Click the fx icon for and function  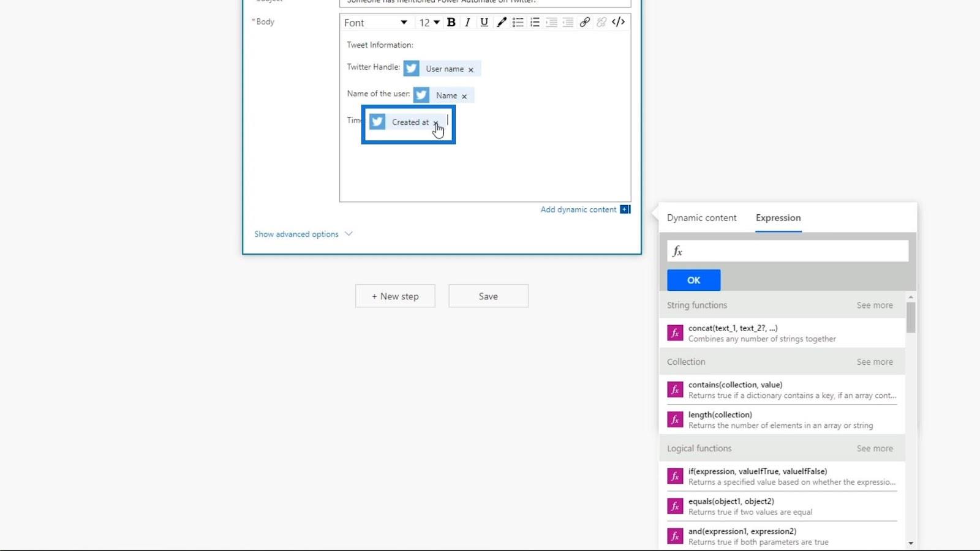[x=675, y=536]
